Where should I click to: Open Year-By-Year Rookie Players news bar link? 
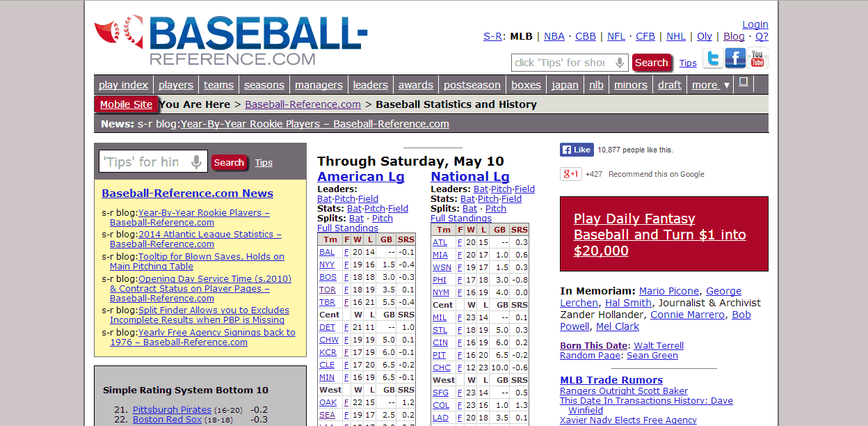point(314,124)
